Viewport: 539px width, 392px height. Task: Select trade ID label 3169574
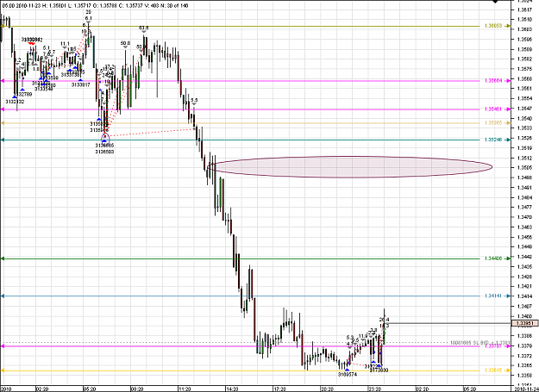[348, 375]
